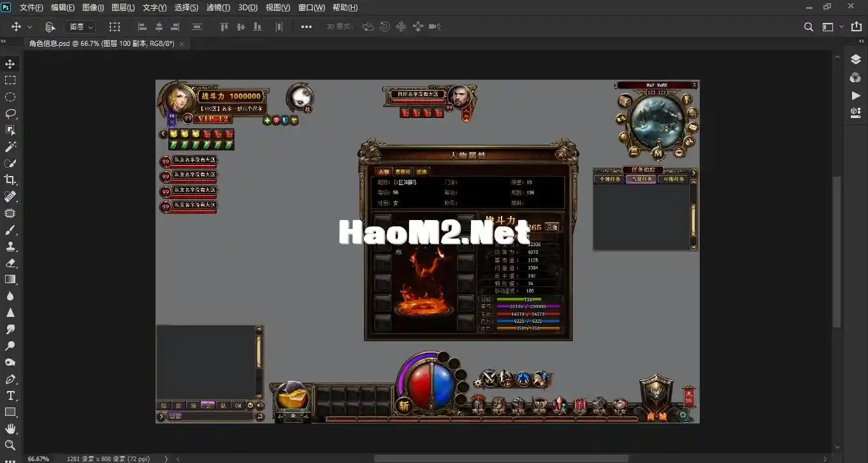868x463 pixels.
Task: Toggle 3D slide mode icon
Action: 417,27
